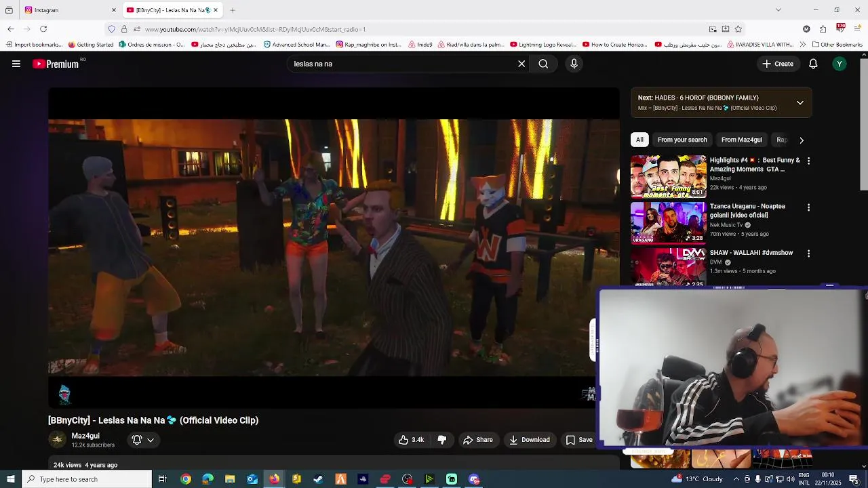Open Windows notification center

pyautogui.click(x=854, y=479)
